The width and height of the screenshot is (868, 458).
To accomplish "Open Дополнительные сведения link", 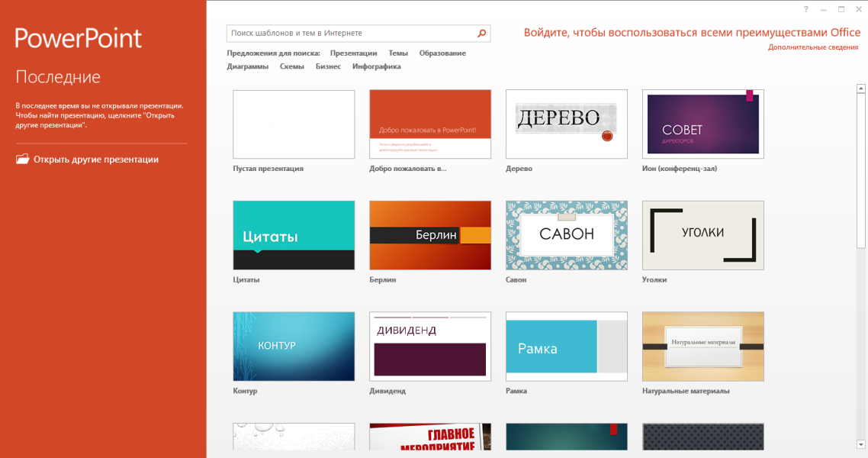I will 812,47.
